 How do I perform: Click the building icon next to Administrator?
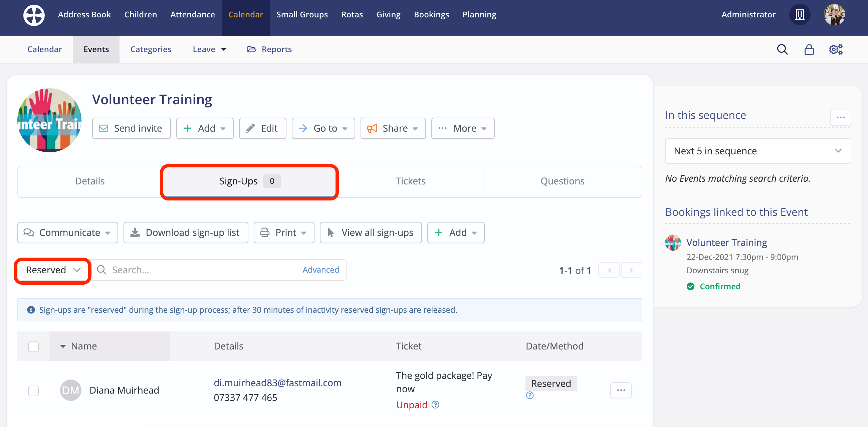(x=800, y=14)
